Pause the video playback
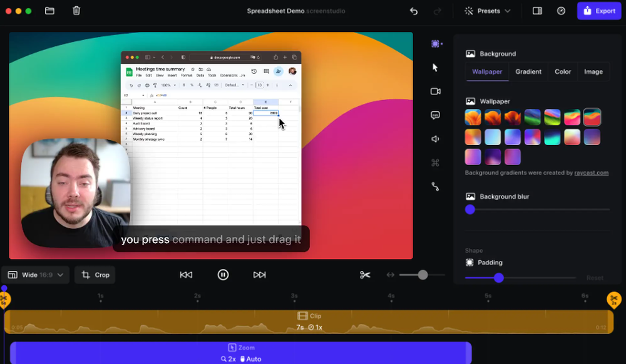The width and height of the screenshot is (626, 364). click(223, 275)
